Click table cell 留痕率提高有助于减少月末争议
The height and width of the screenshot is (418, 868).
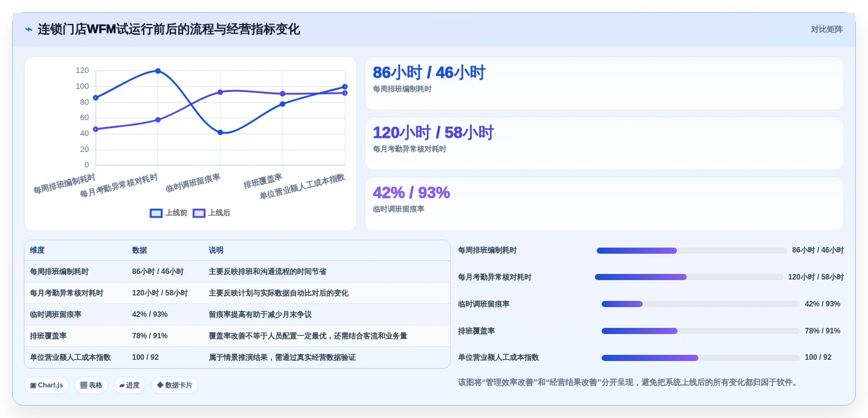click(x=260, y=314)
